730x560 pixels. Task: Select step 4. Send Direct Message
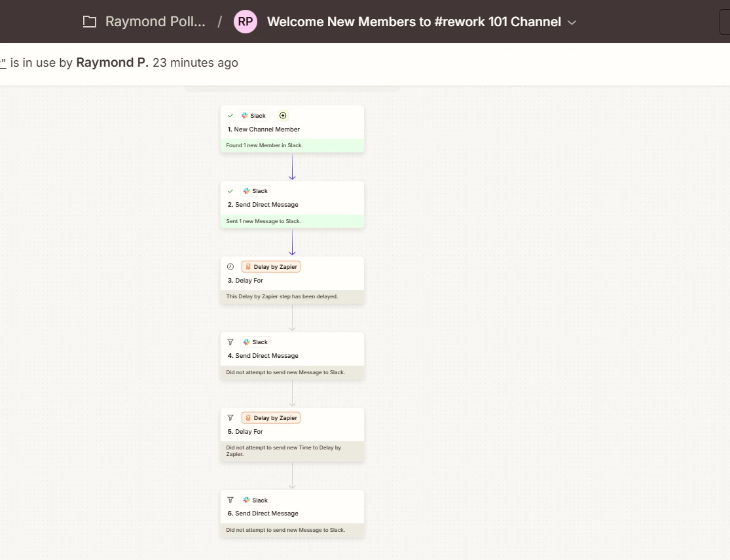(x=263, y=356)
